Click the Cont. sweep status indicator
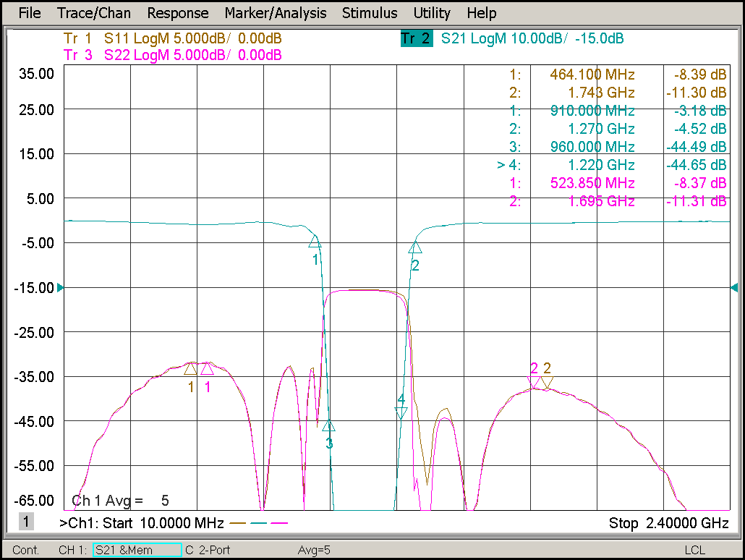745x560 pixels. (x=26, y=551)
